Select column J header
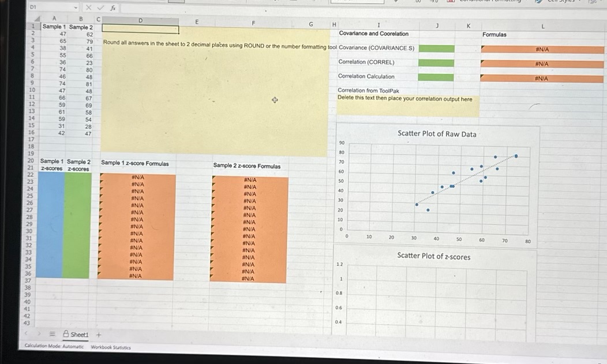The width and height of the screenshot is (607, 364). click(437, 25)
